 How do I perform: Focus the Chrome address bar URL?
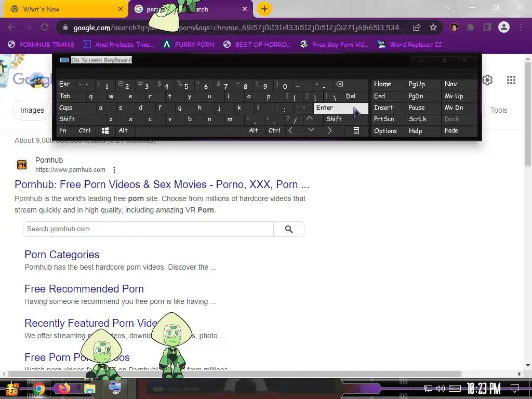click(239, 28)
